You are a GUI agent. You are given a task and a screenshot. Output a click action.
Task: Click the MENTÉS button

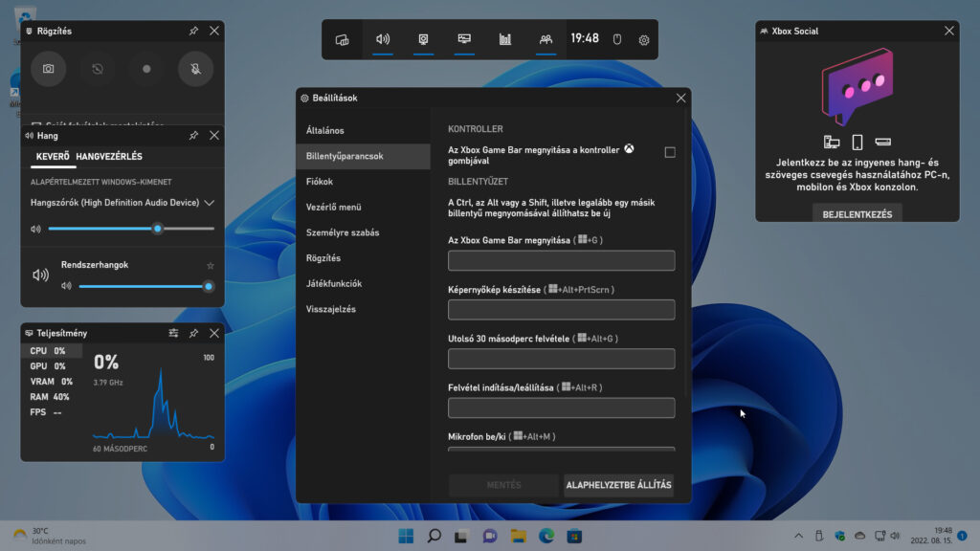pos(503,485)
